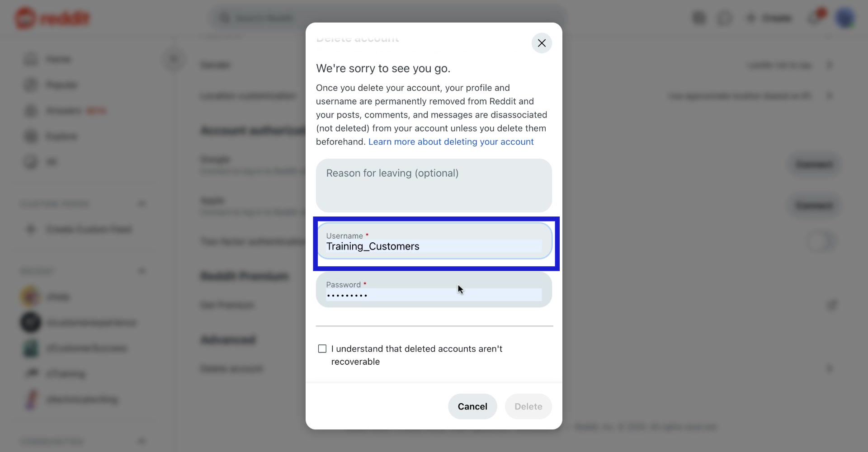Open Learn more about deleting your account
This screenshot has height=452, width=868.
pyautogui.click(x=451, y=142)
